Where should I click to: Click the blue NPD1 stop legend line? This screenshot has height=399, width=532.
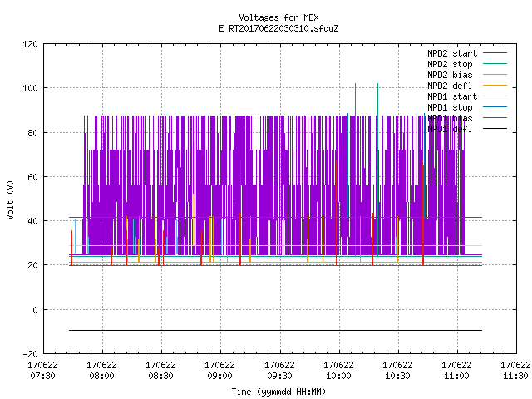pyautogui.click(x=495, y=107)
